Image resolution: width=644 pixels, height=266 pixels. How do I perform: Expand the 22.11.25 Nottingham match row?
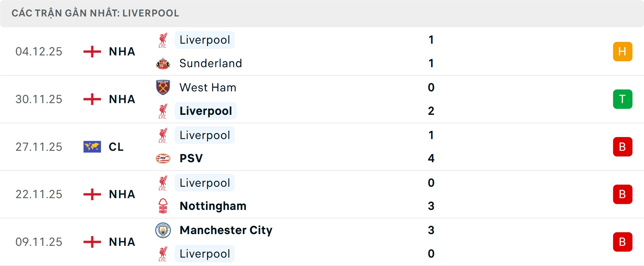pos(322,194)
